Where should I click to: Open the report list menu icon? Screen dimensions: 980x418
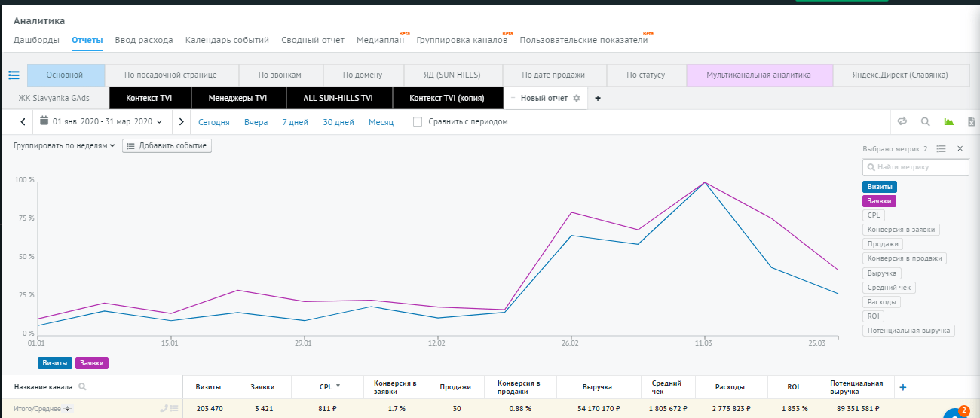click(14, 75)
